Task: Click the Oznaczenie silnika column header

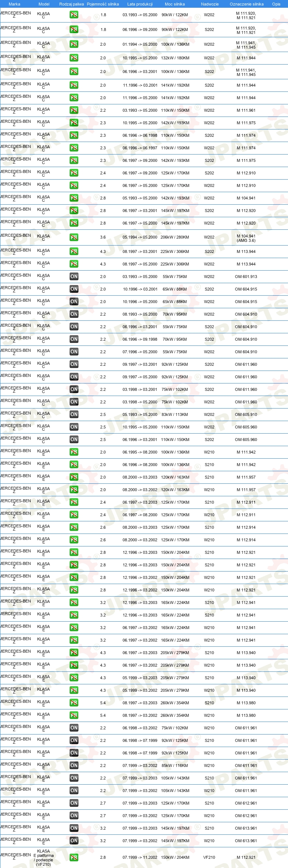Action: (247, 4)
